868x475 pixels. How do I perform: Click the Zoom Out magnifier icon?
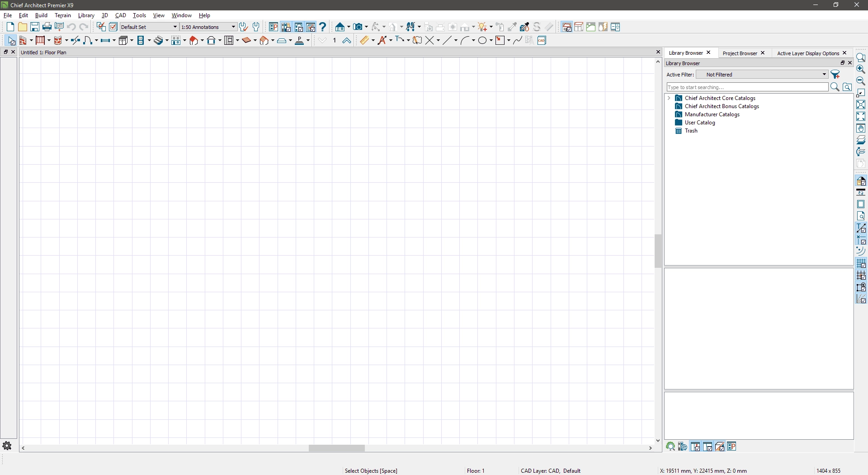861,81
